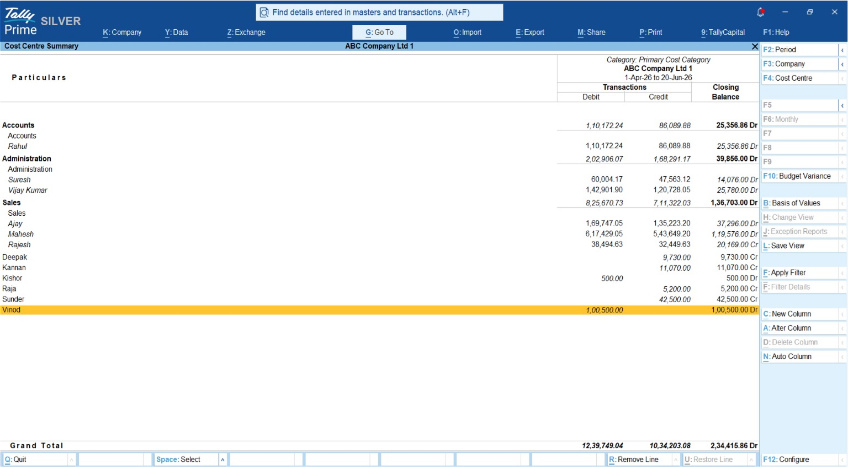This screenshot has width=848, height=467.
Task: Open the M: Share menu
Action: point(591,32)
